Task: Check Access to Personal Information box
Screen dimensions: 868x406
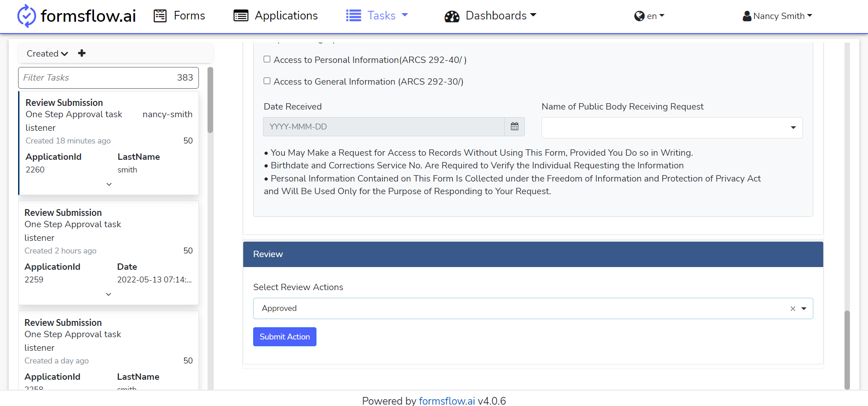Action: [x=267, y=59]
